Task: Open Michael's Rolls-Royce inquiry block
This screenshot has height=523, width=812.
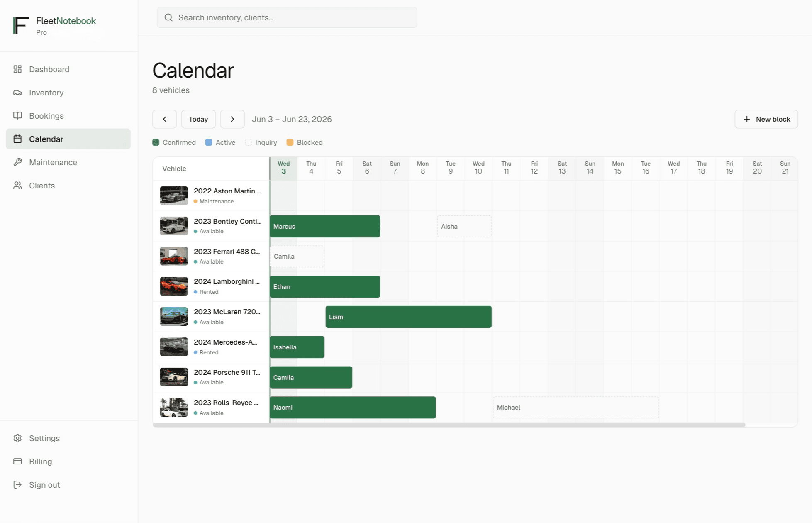Action: tap(576, 408)
